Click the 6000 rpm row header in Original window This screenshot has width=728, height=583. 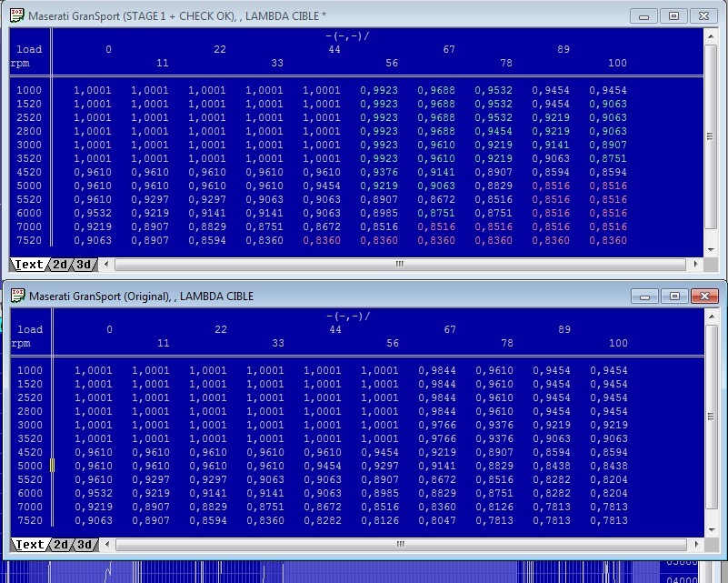[30, 493]
